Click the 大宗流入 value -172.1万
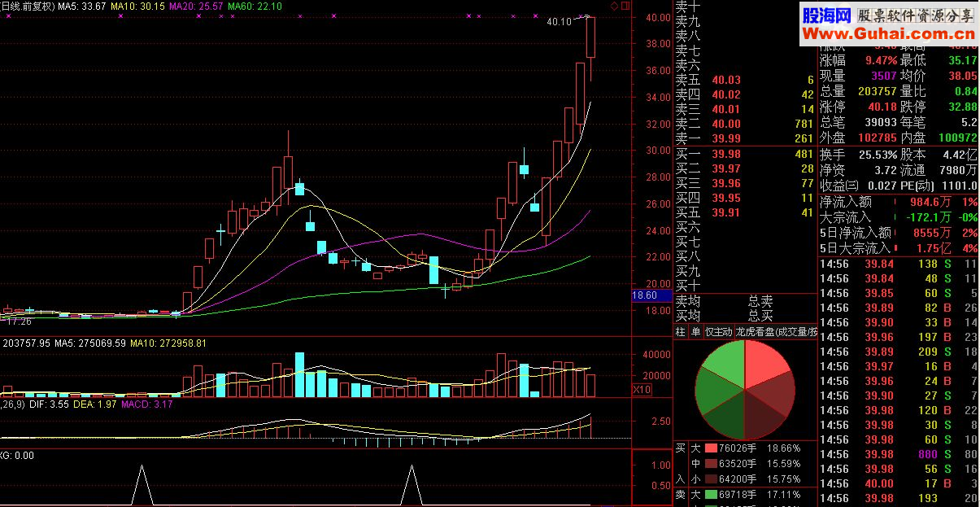Viewport: 980px width, 507px height. [927, 217]
